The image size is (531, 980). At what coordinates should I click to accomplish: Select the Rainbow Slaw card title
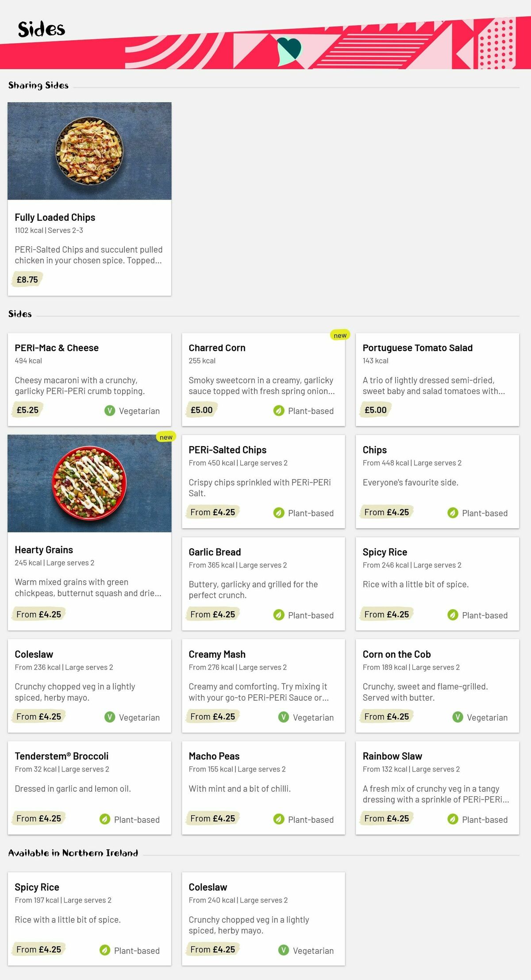point(392,756)
